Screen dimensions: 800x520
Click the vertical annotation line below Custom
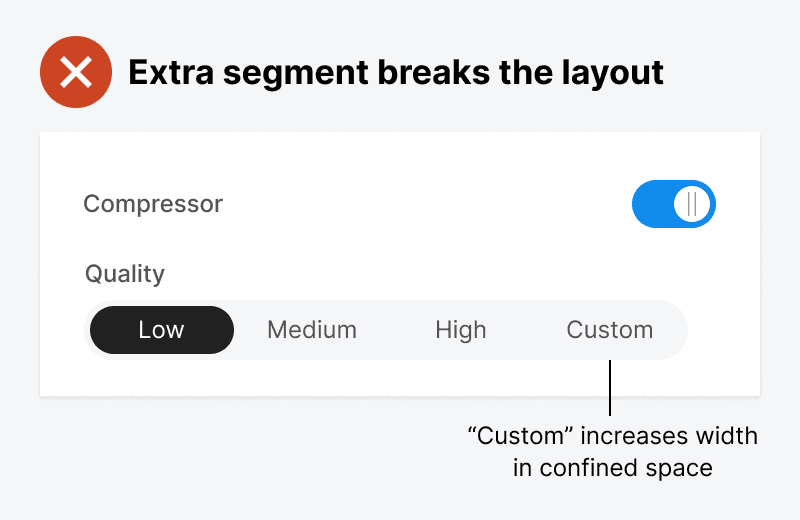pyautogui.click(x=609, y=388)
